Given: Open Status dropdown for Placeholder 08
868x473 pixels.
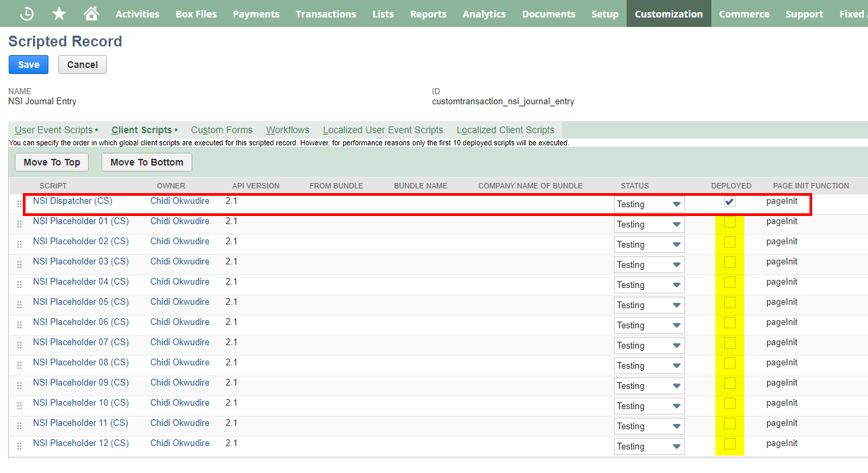Looking at the screenshot, I should tap(649, 365).
